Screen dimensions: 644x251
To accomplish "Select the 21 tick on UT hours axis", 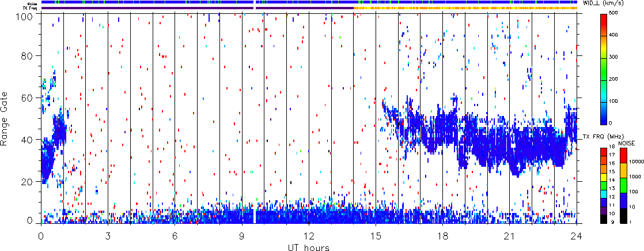I will [x=510, y=236].
